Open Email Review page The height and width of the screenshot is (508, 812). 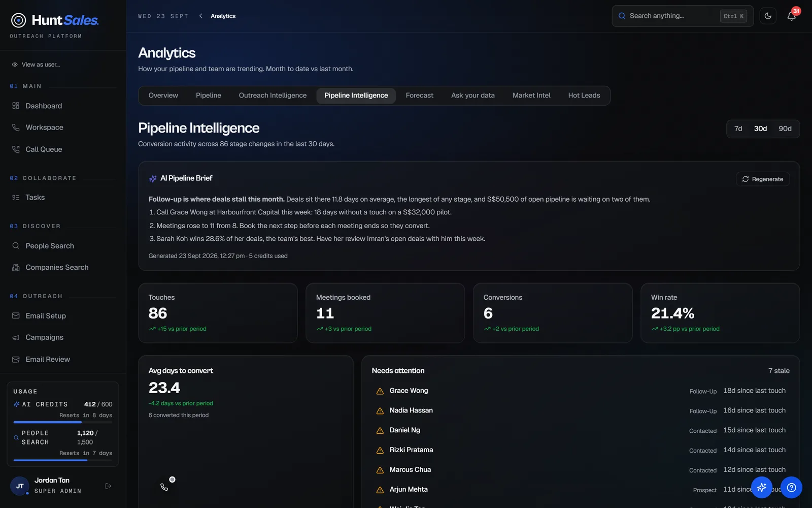click(x=63, y=359)
